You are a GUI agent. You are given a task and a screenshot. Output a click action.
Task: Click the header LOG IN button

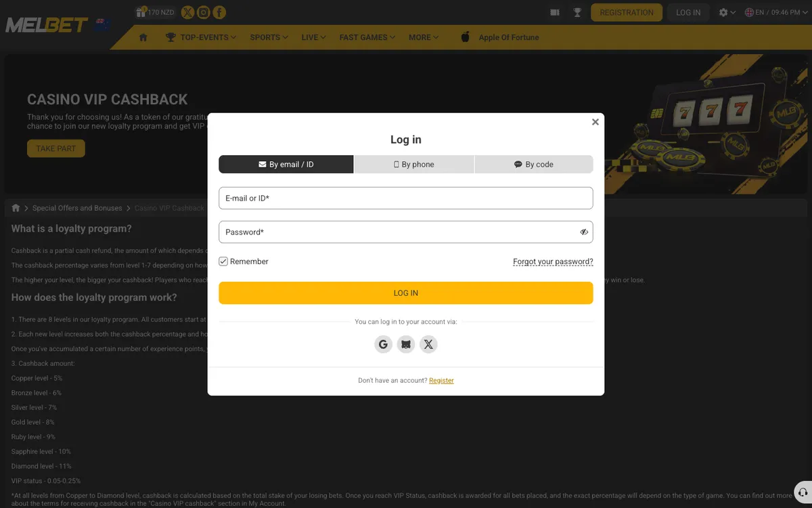click(x=688, y=12)
